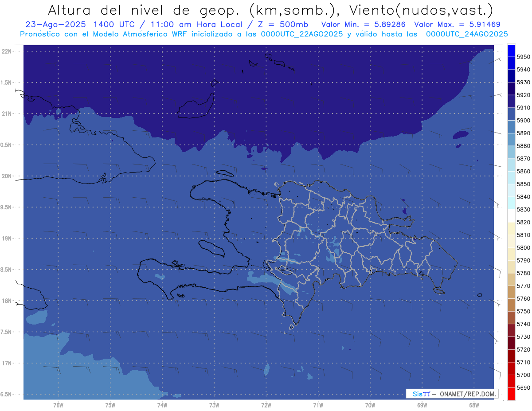Click the colorbar label '5700'
The image size is (532, 411).
click(524, 375)
